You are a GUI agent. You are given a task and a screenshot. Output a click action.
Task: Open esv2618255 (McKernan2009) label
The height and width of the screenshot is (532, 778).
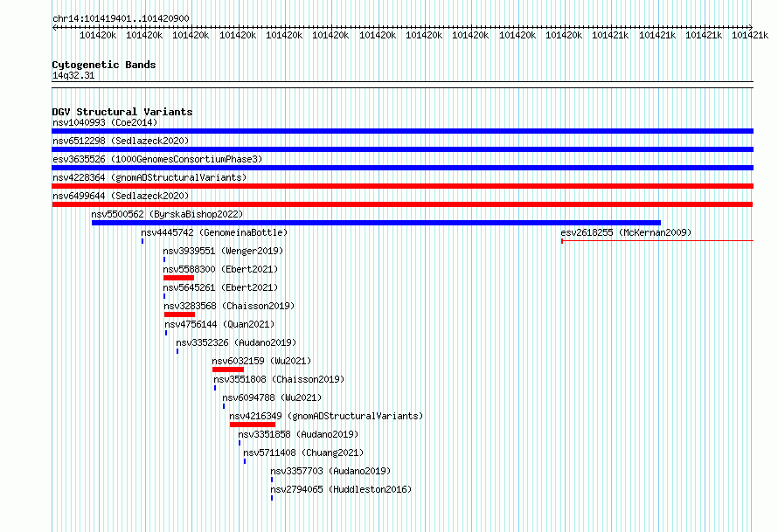(626, 232)
